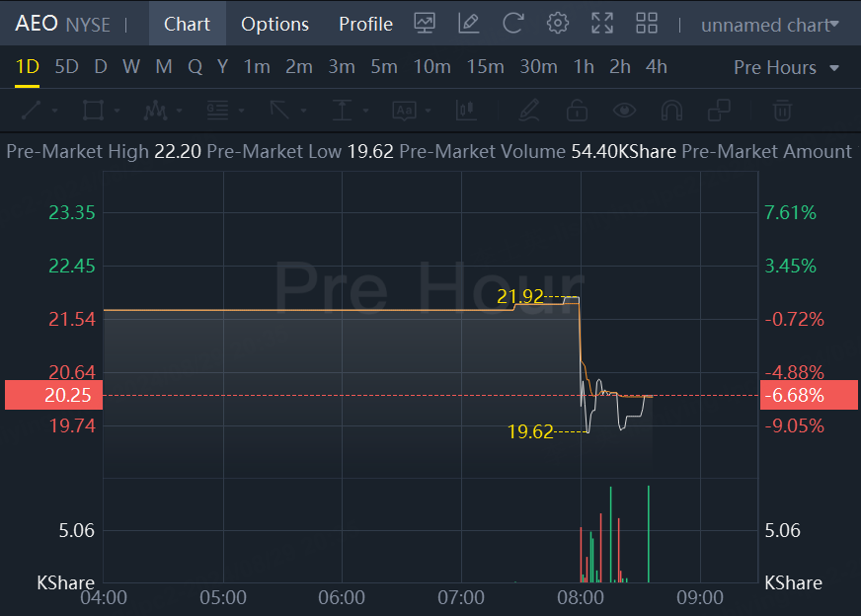This screenshot has width=861, height=616.
Task: Click the 21.92 high price label on chart
Action: click(519, 296)
